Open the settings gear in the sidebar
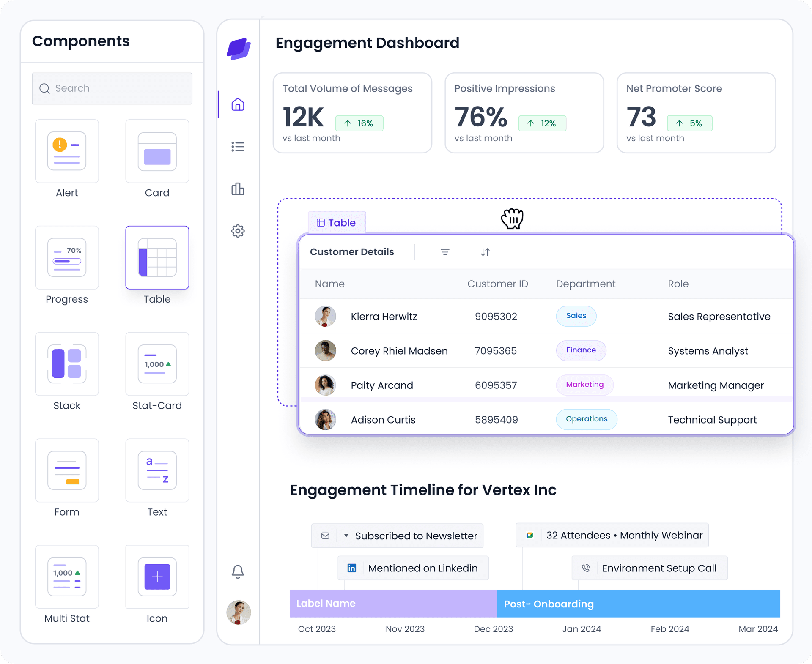The height and width of the screenshot is (664, 812). pos(238,231)
